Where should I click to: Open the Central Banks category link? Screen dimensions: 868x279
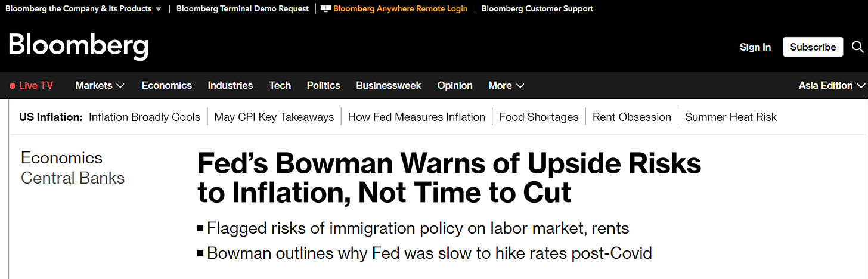73,178
